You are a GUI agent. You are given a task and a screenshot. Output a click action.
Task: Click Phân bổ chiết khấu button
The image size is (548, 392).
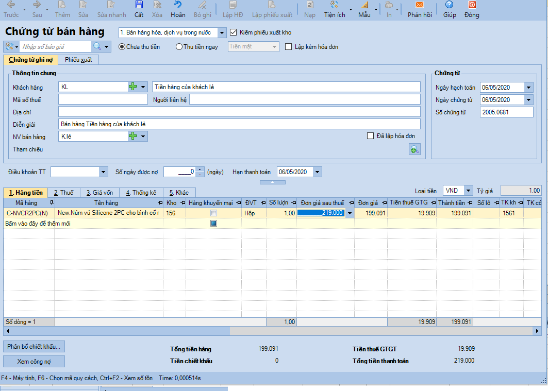coord(34,346)
